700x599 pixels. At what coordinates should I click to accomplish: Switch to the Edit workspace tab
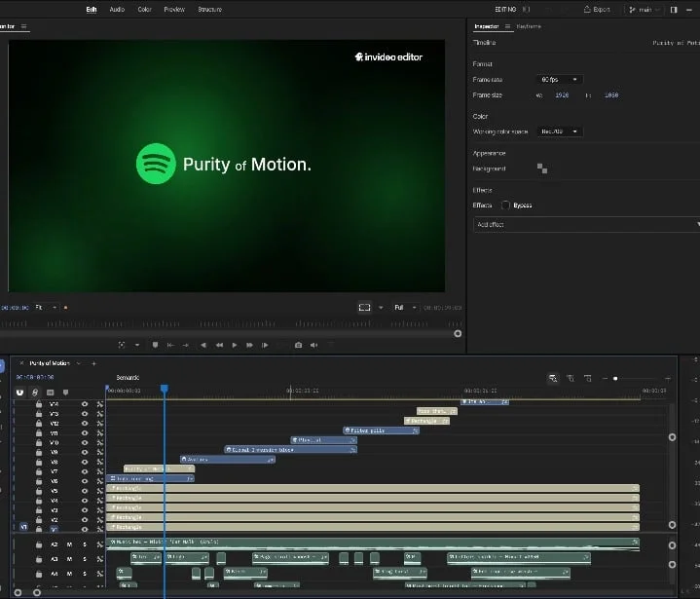92,10
